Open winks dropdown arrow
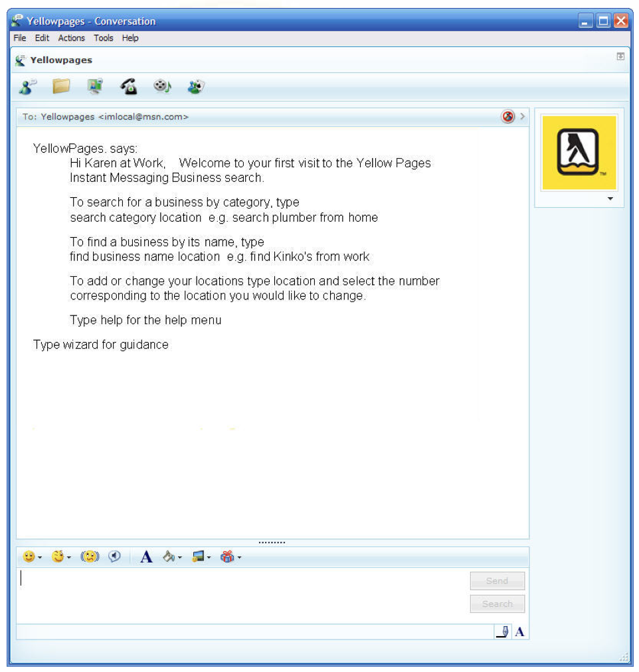Screen dimensions: 639x672 click(69, 558)
